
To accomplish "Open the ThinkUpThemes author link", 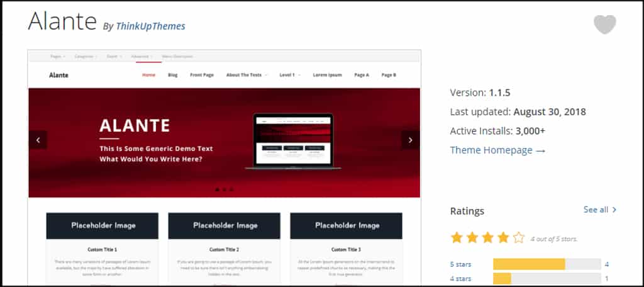I will [x=150, y=26].
